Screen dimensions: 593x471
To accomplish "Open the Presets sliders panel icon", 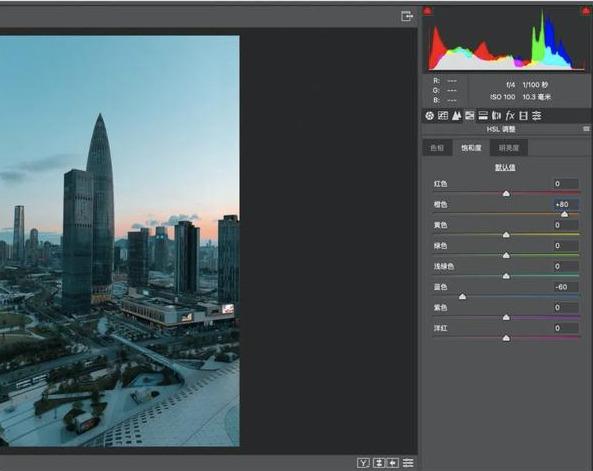I will point(537,116).
